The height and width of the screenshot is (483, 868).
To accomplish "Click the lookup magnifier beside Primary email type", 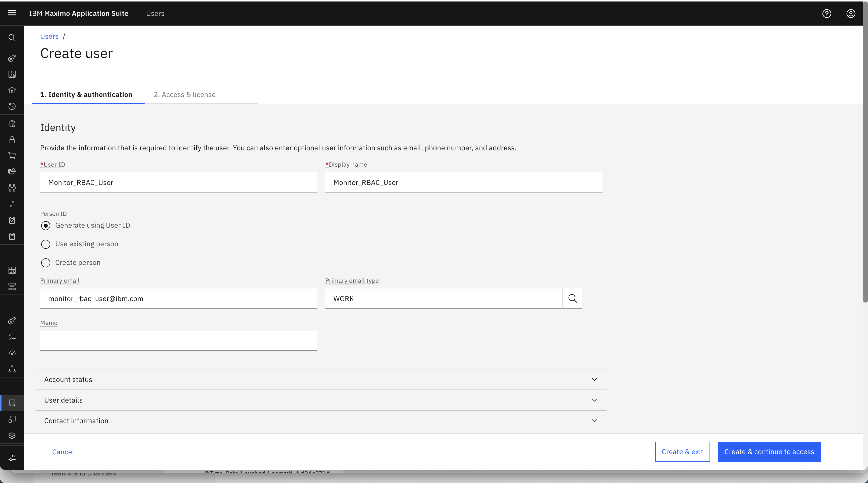I will coord(572,298).
